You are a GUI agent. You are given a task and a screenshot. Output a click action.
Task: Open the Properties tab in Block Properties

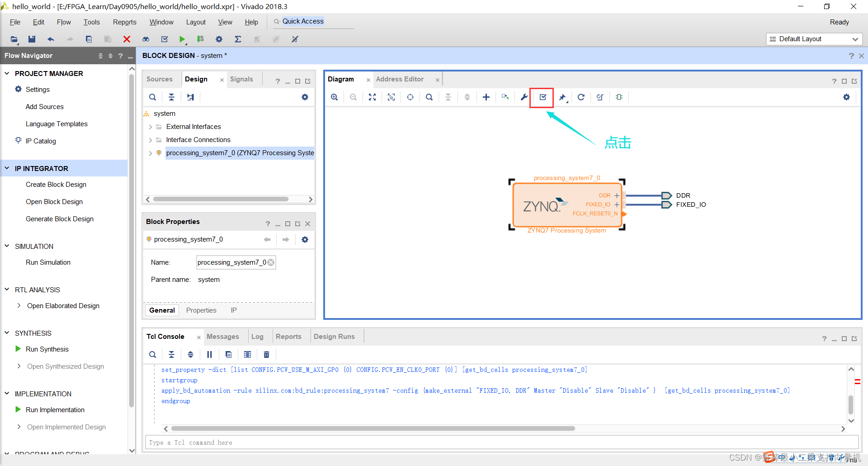201,310
